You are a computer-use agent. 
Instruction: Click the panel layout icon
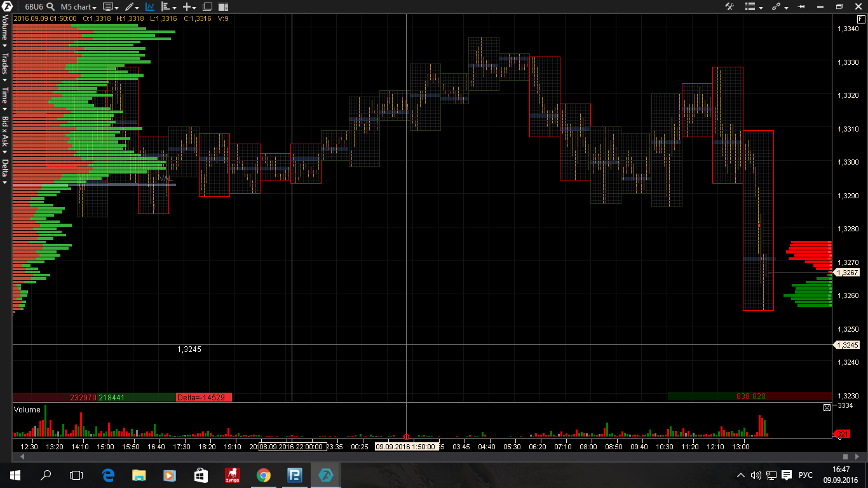[223, 7]
